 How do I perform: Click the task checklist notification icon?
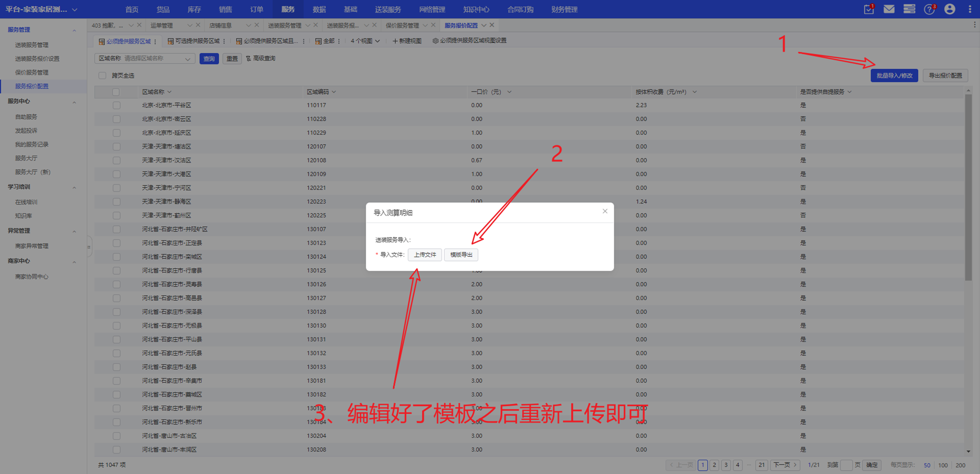(869, 9)
